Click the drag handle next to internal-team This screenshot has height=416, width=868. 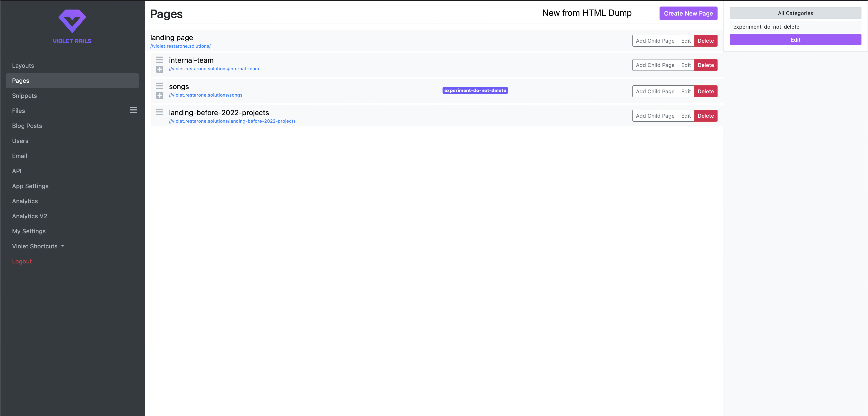[x=160, y=60]
